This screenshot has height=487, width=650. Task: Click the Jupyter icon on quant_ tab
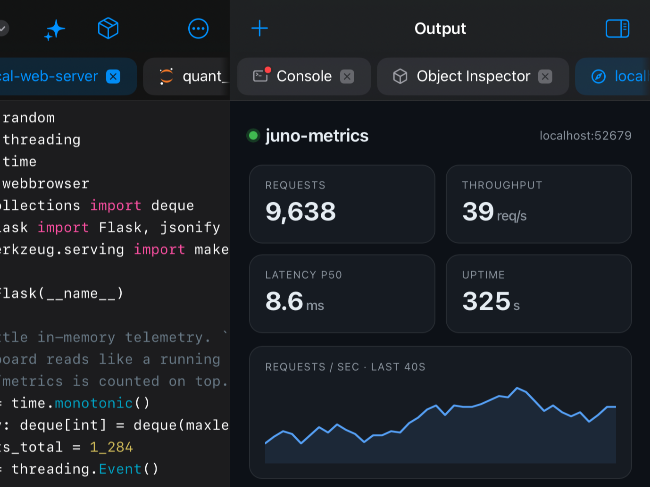click(166, 76)
